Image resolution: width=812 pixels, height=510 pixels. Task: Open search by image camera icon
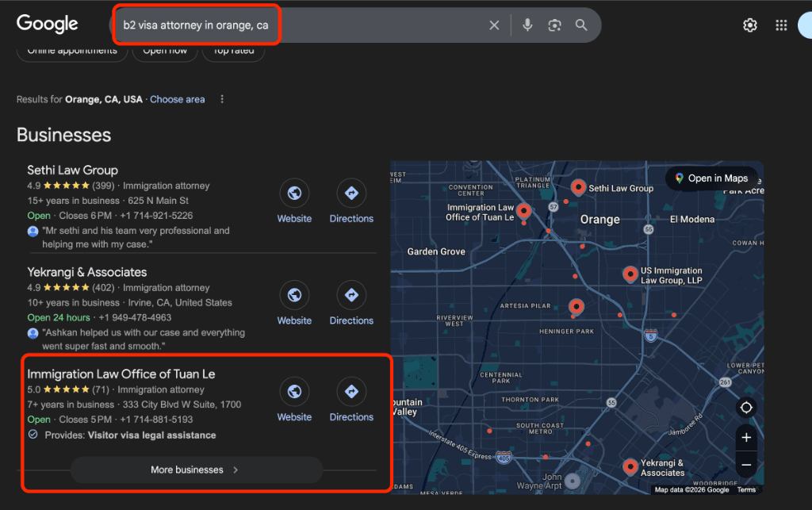pyautogui.click(x=554, y=25)
